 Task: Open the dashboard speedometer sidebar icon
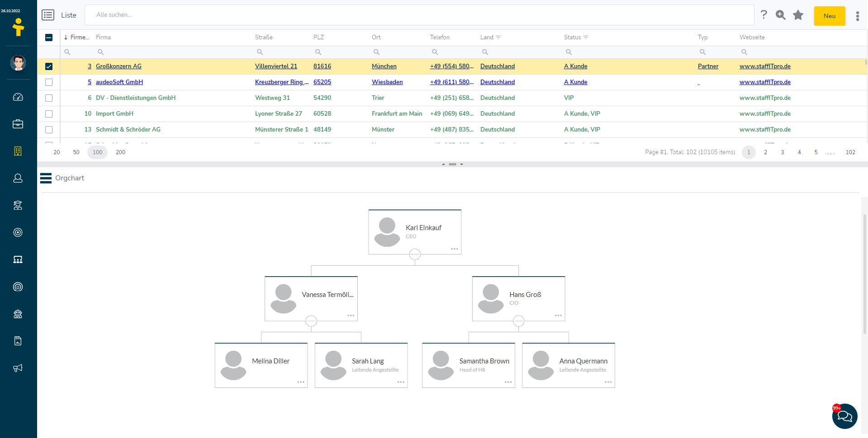pyautogui.click(x=18, y=97)
